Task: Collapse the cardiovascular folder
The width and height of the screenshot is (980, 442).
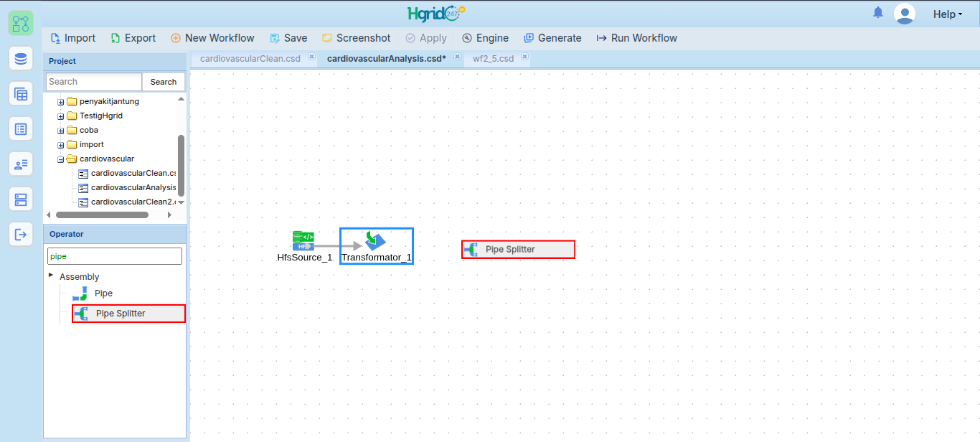Action: coord(61,159)
